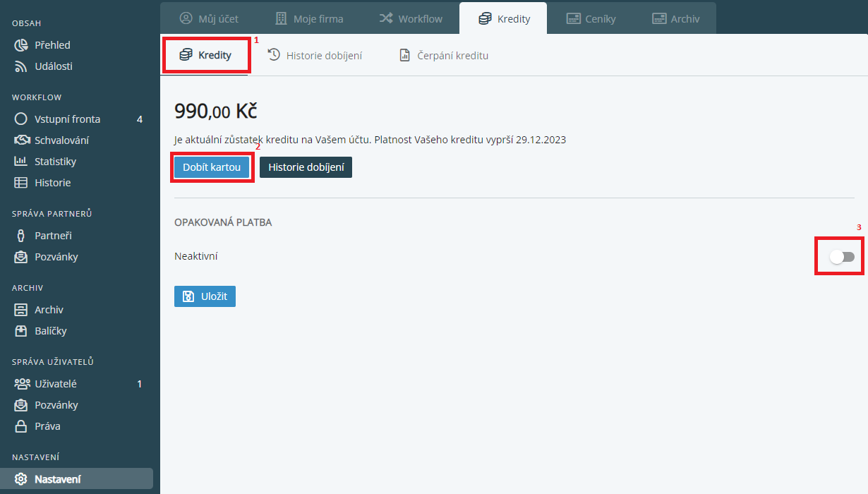868x494 pixels.
Task: Go to the Ceníky tab
Action: [x=591, y=19]
